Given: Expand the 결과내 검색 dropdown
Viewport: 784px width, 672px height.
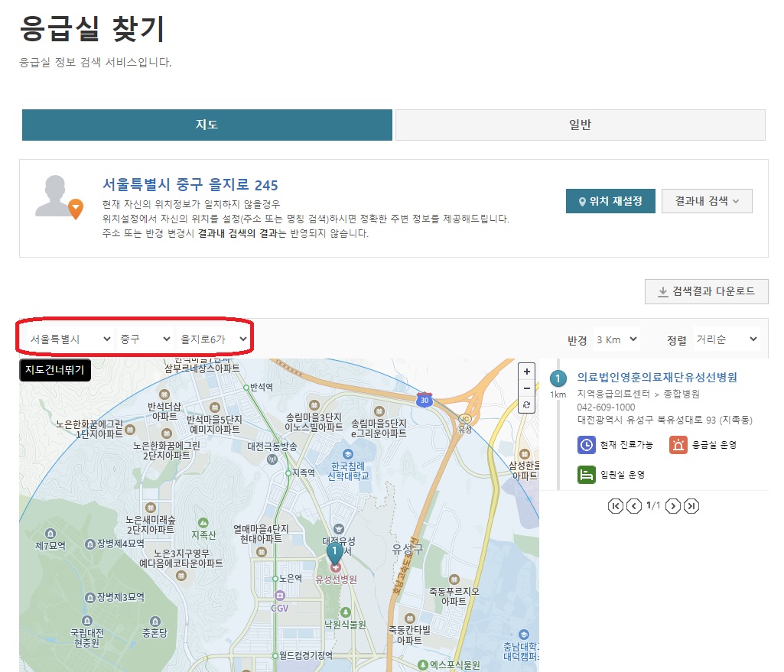Looking at the screenshot, I should point(707,201).
